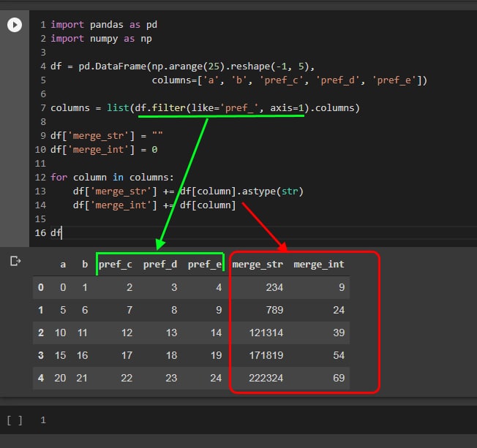Select the merge_str value 222324
Image resolution: width=477 pixels, height=448 pixels.
click(266, 378)
